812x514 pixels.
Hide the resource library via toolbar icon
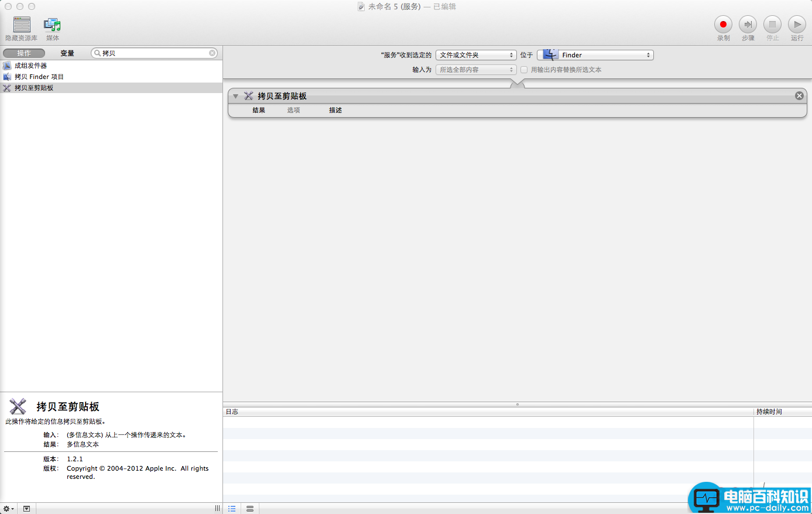(x=22, y=24)
